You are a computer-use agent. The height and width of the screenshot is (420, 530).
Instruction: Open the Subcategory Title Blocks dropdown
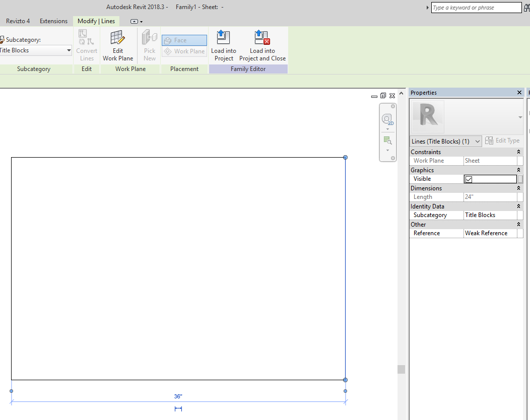pos(69,50)
